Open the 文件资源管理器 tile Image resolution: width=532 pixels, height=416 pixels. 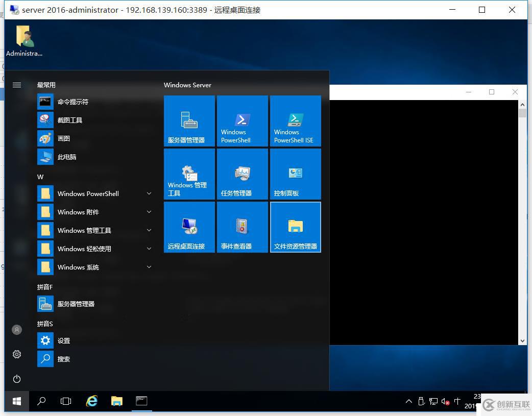(296, 227)
